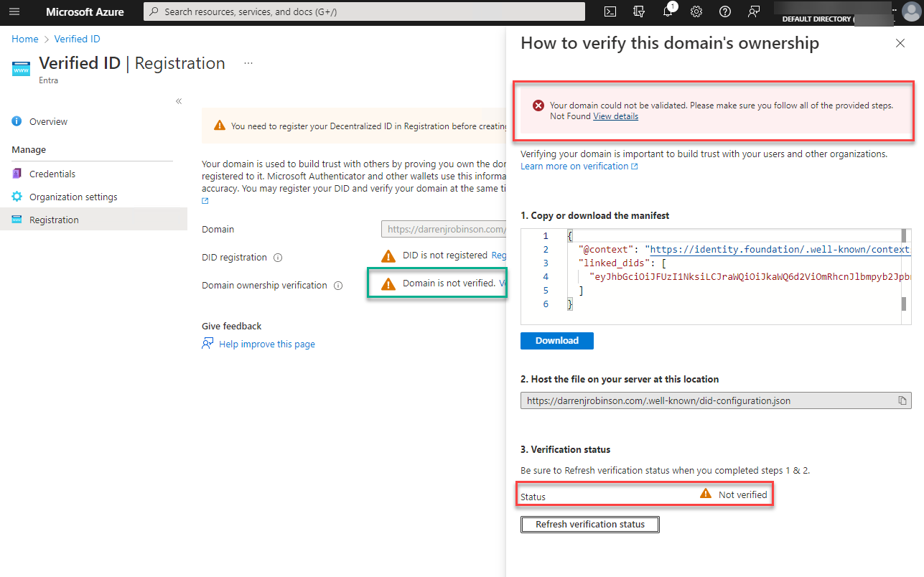Collapse the left sidebar with the double chevron
The image size is (924, 577).
(178, 100)
